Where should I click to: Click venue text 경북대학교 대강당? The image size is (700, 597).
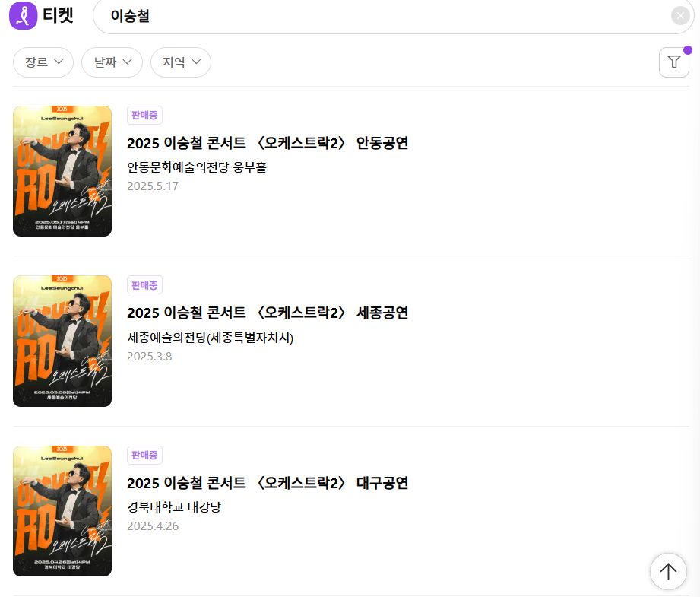[174, 507]
